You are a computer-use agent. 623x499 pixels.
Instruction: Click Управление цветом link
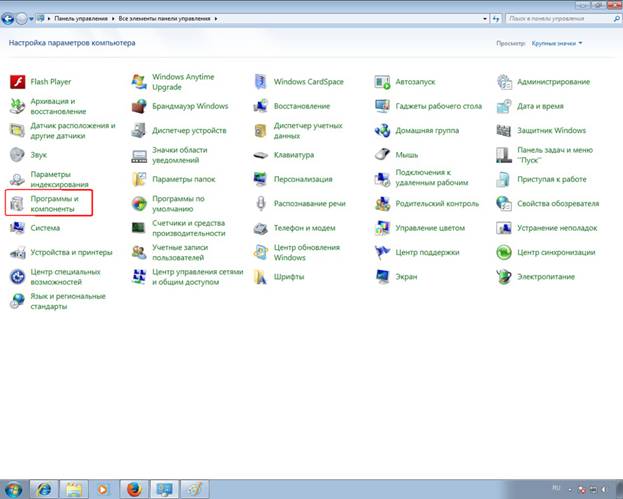pyautogui.click(x=430, y=228)
